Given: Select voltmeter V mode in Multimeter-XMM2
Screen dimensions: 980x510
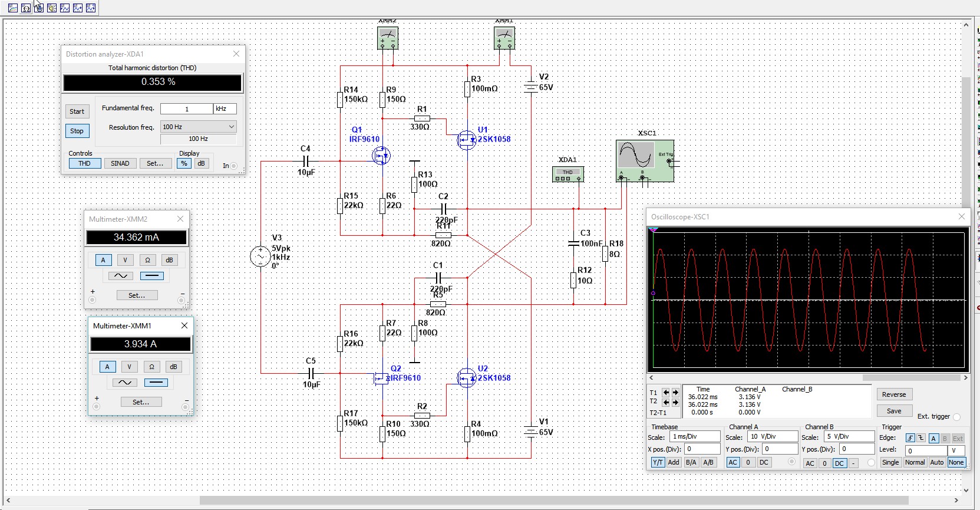Looking at the screenshot, I should [125, 260].
